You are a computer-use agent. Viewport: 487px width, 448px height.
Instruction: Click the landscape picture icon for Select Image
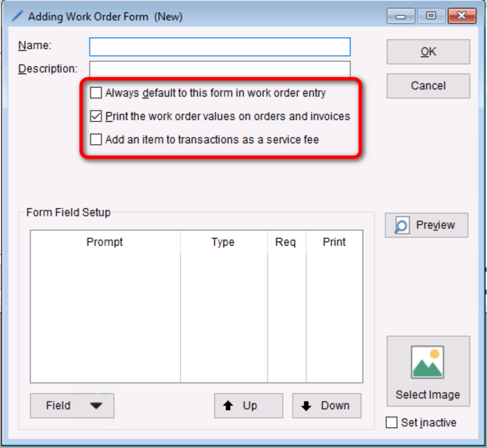(428, 362)
